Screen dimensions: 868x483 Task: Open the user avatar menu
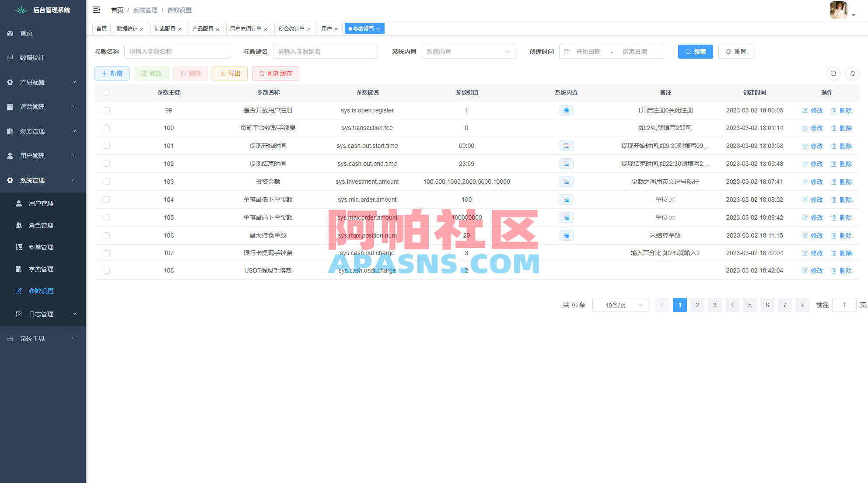838,10
